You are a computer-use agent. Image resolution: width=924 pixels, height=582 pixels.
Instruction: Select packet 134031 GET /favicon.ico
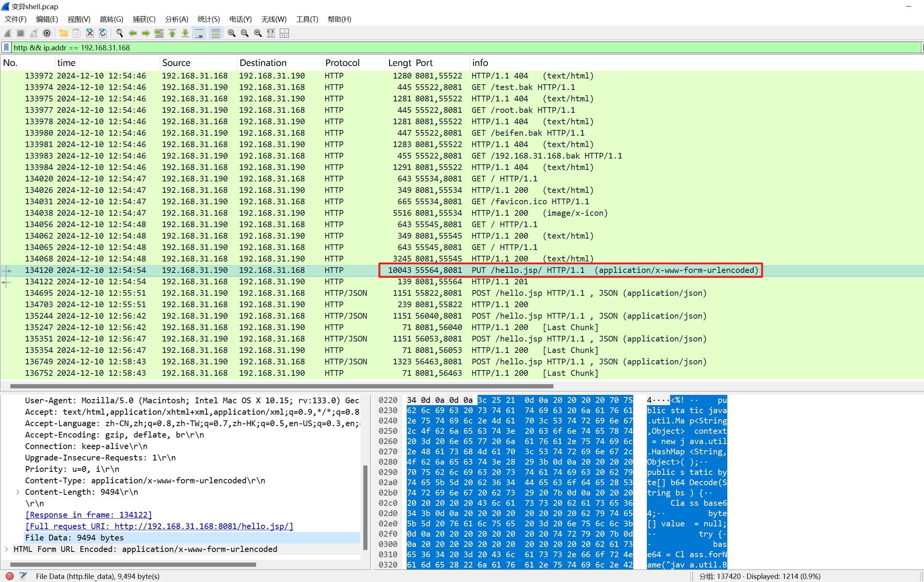point(462,201)
